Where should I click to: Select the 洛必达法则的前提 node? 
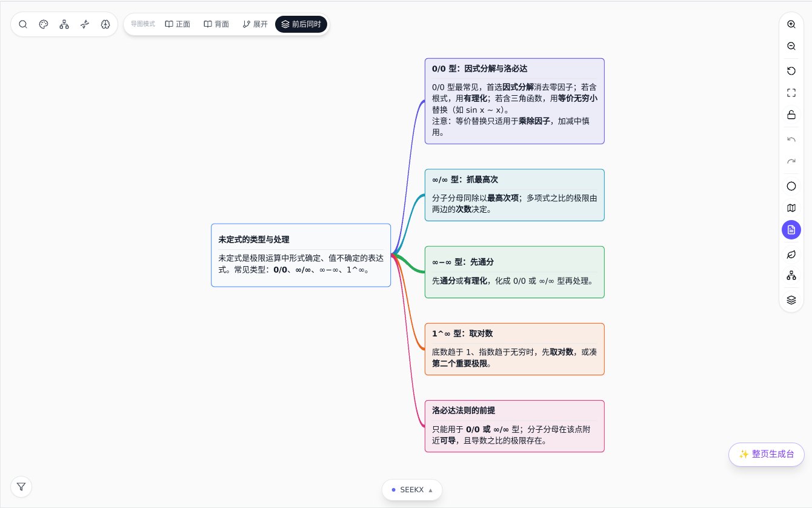[514, 426]
